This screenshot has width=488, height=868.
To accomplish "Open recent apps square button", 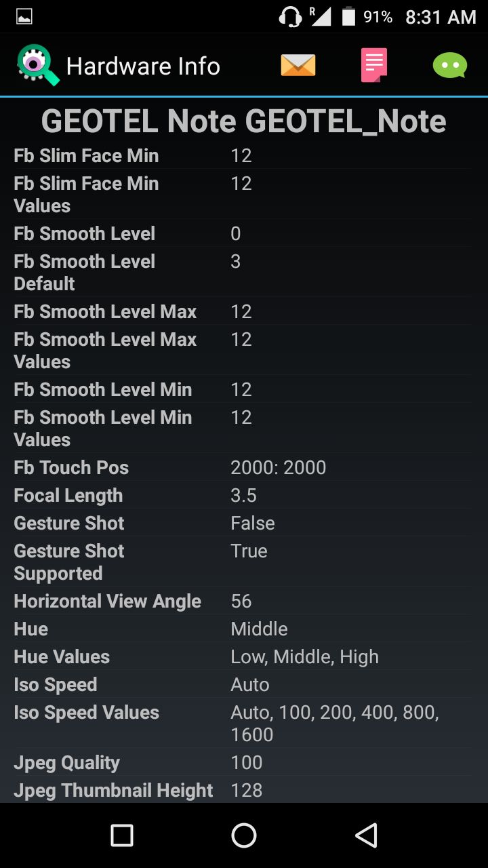I will 122,835.
